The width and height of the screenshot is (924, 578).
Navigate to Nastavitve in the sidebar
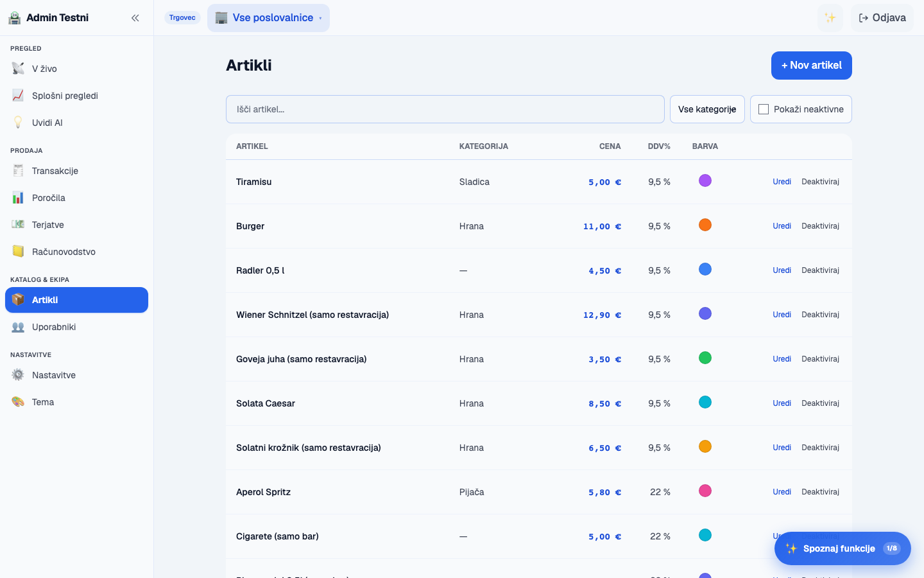click(76, 375)
